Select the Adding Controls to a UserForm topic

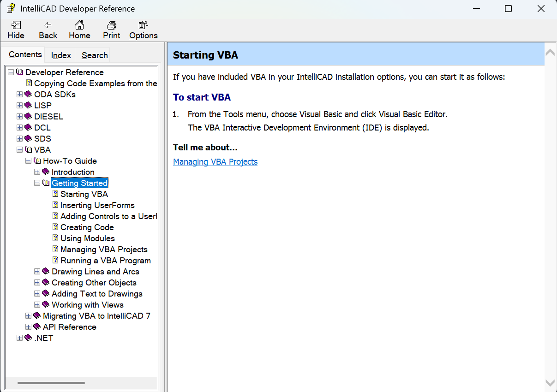(109, 216)
